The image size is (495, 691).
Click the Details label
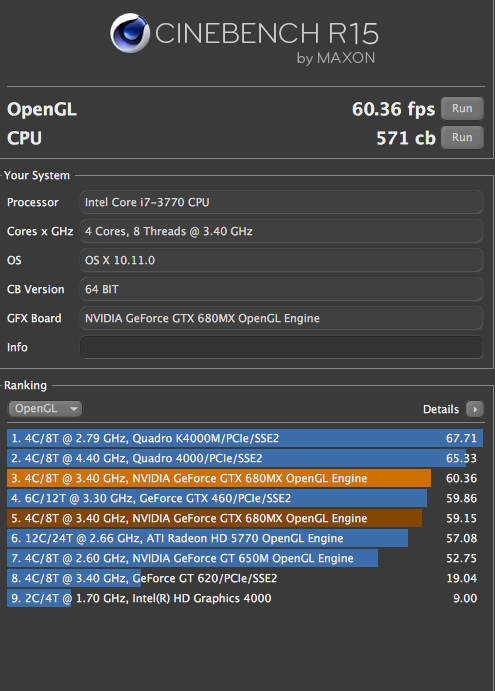click(441, 409)
